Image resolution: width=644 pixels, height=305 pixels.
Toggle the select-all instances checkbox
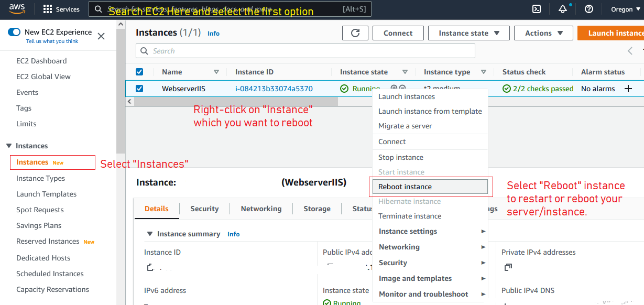click(x=139, y=72)
